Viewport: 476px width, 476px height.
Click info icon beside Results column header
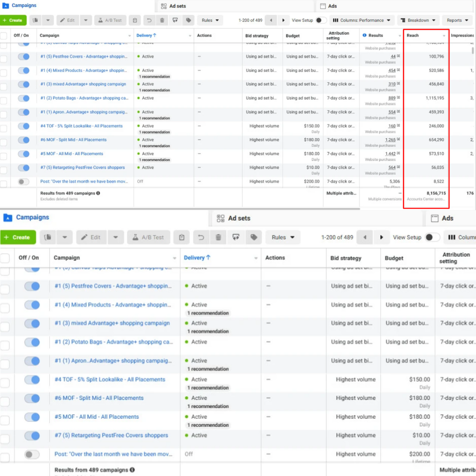coord(364,35)
